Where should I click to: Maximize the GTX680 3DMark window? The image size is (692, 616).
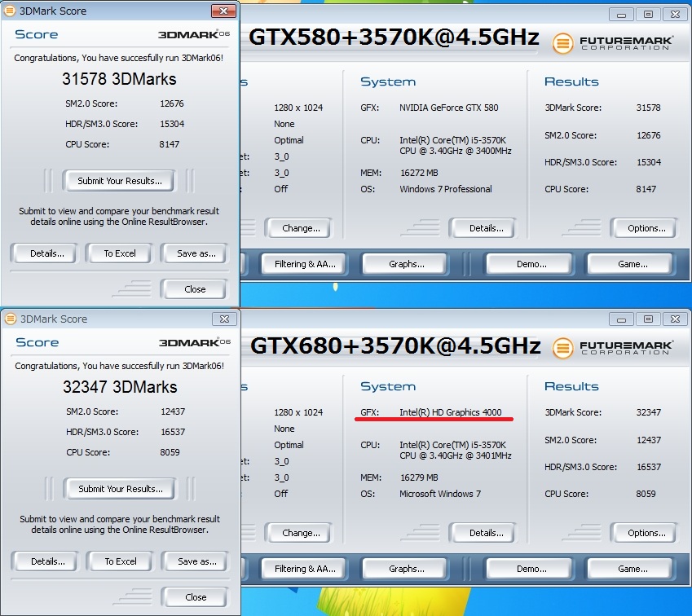pos(648,319)
